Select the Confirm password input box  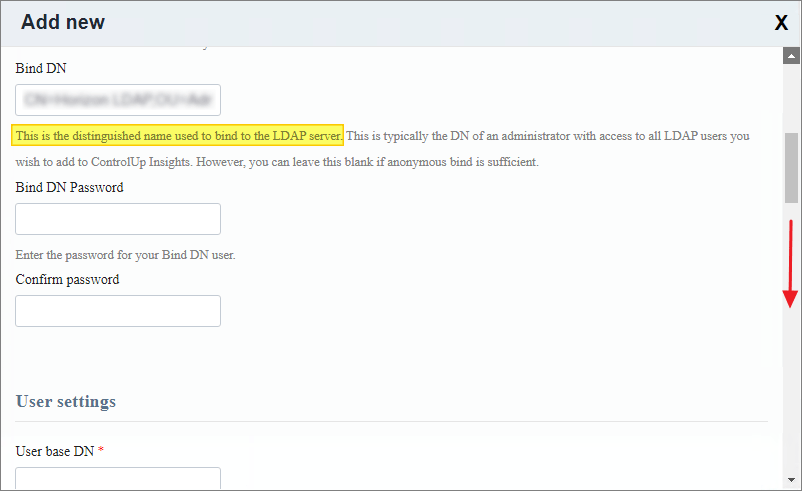(x=118, y=311)
